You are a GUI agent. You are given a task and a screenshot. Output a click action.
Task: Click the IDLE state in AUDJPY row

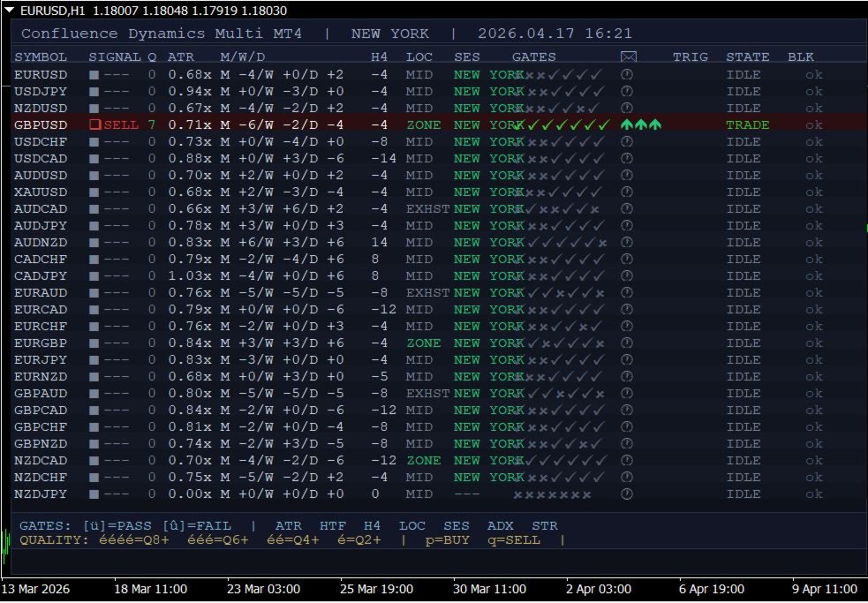pos(743,226)
